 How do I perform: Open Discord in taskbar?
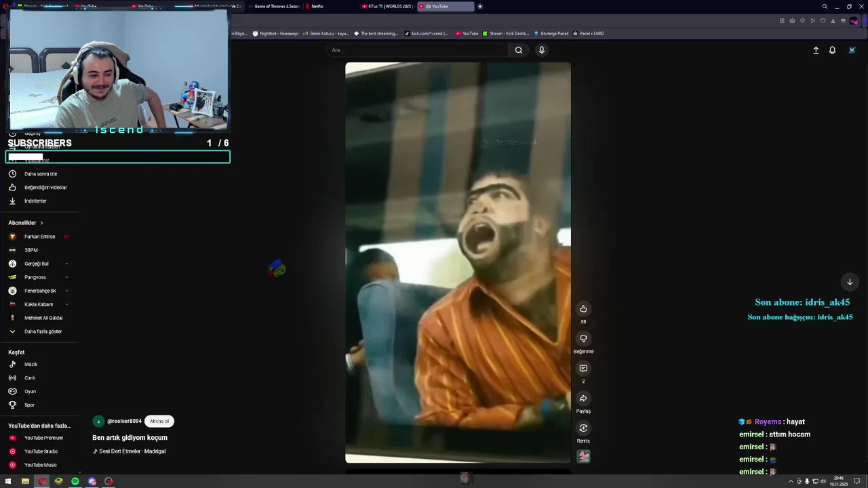pyautogui.click(x=92, y=481)
